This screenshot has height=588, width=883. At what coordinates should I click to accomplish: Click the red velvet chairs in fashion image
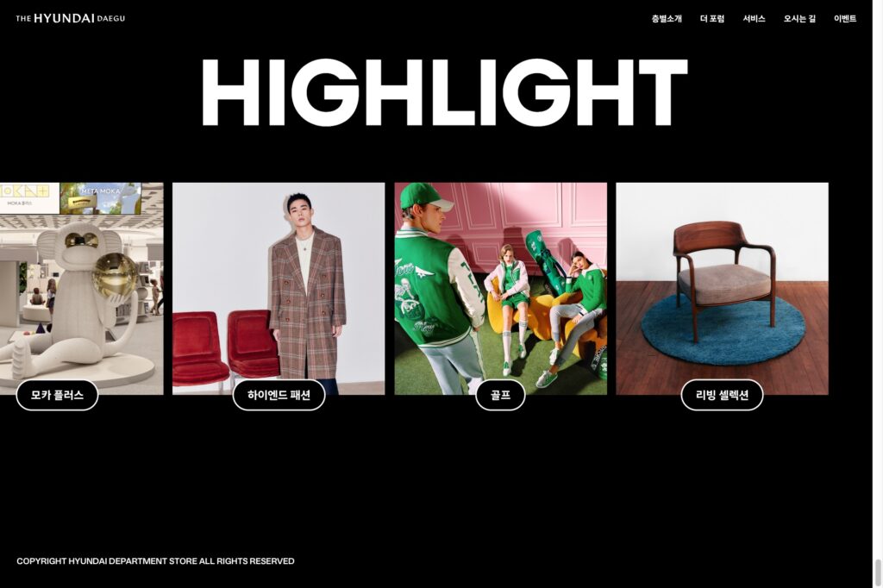225,348
